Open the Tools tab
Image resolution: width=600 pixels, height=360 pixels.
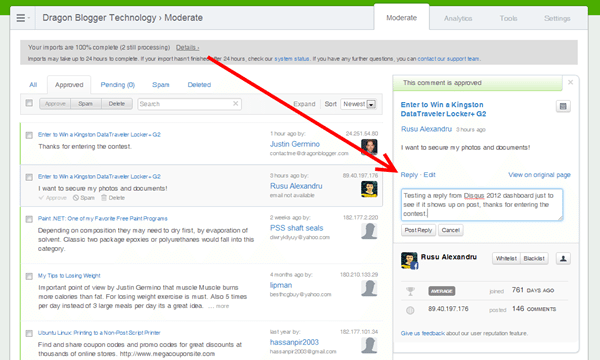(508, 18)
